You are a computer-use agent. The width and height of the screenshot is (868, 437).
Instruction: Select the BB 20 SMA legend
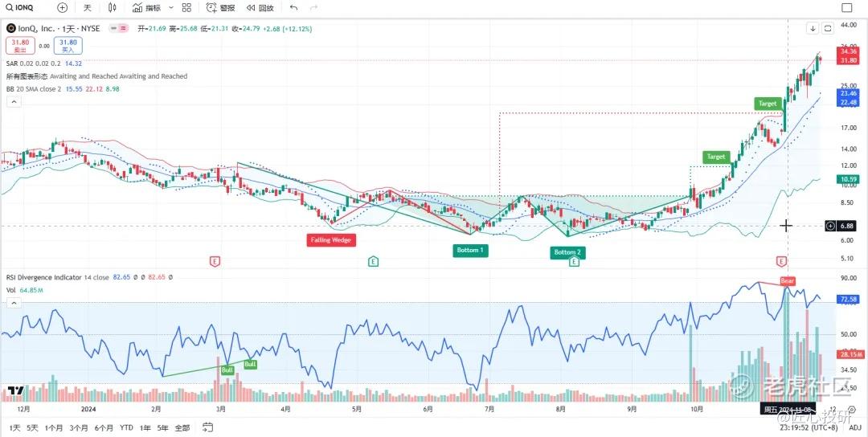click(x=63, y=88)
